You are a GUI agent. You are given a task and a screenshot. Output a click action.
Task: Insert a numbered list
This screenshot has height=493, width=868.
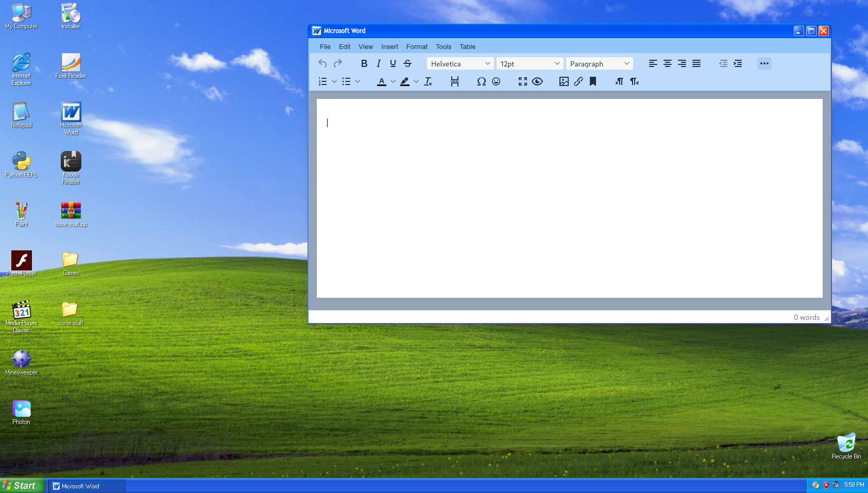coord(323,81)
